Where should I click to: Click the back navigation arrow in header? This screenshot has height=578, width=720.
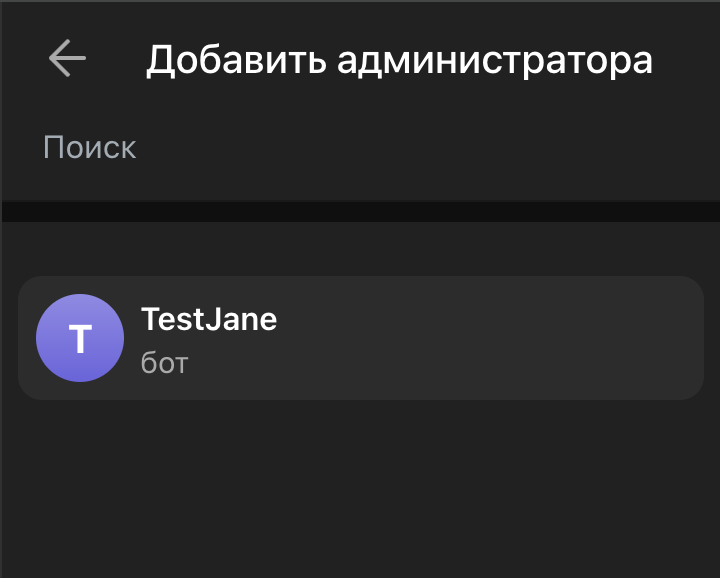67,58
